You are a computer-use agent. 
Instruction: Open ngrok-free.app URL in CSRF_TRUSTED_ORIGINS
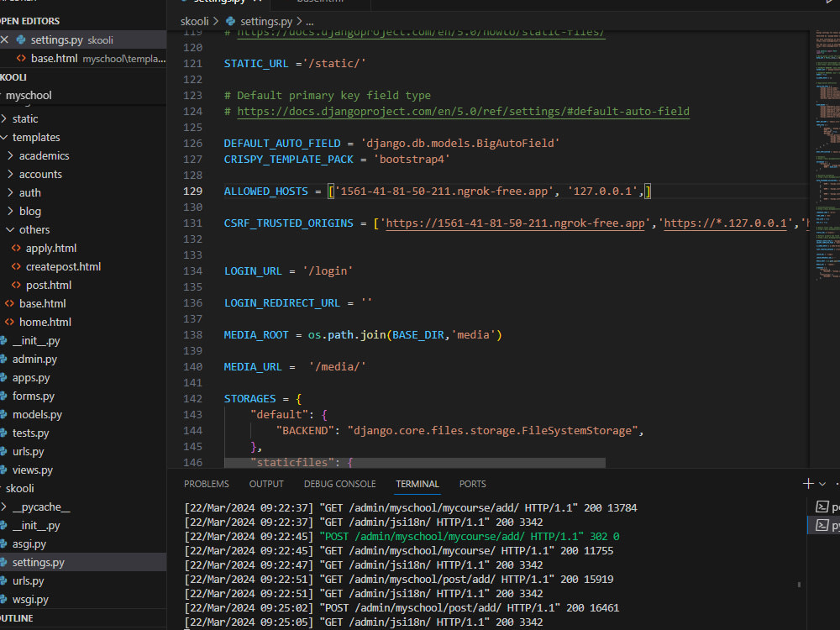point(516,223)
